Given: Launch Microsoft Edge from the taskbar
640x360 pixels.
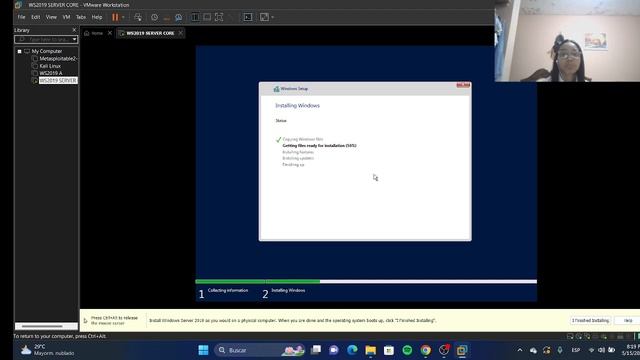Looking at the screenshot, I should [x=352, y=350].
